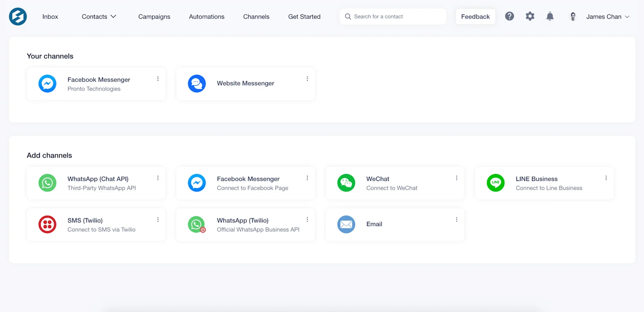
Task: Open three-dot menu on WeChat card
Action: 456,178
